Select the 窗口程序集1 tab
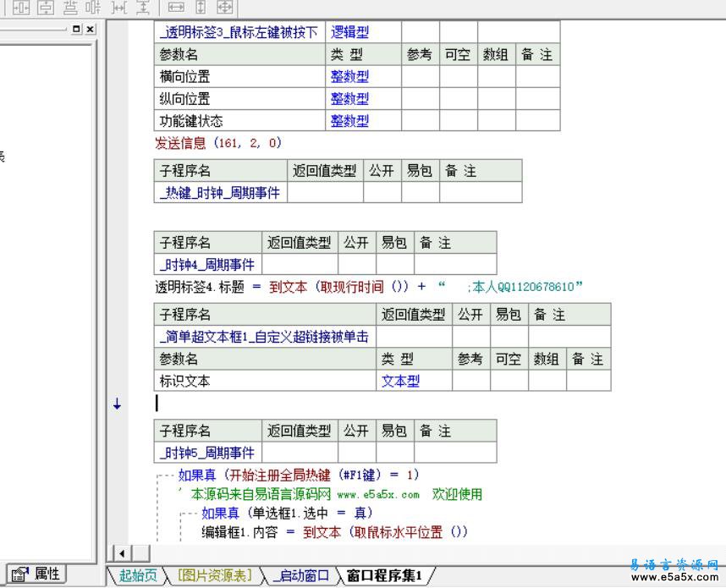 384,575
